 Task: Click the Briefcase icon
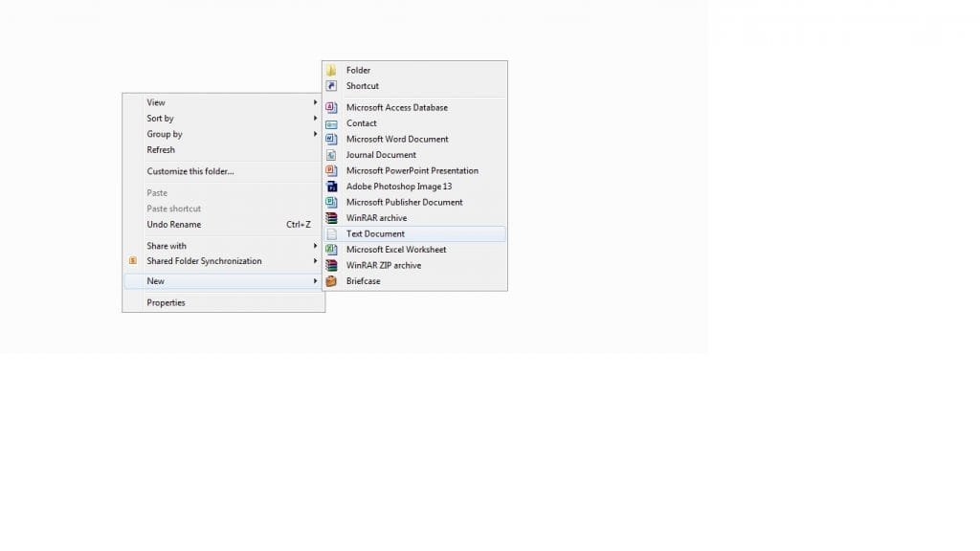tap(331, 281)
